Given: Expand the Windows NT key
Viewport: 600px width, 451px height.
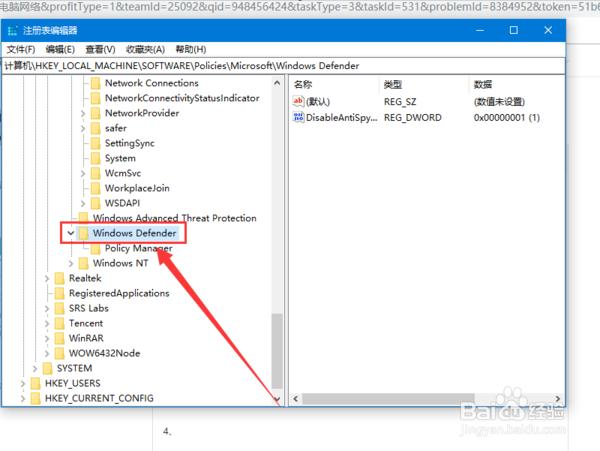Looking at the screenshot, I should [x=71, y=263].
